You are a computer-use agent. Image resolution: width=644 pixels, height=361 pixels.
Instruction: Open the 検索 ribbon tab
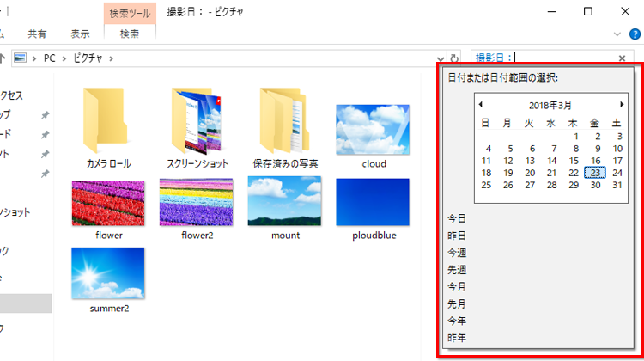click(x=130, y=34)
